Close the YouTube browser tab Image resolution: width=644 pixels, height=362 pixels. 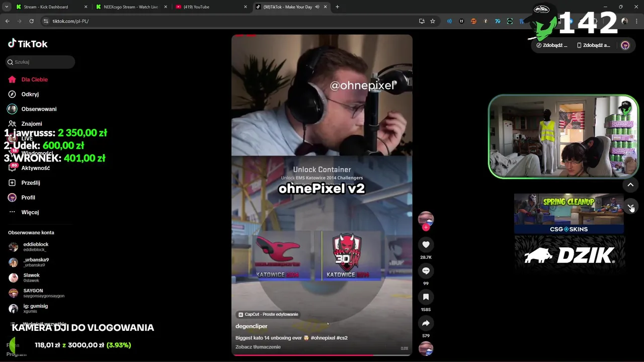[246, 7]
